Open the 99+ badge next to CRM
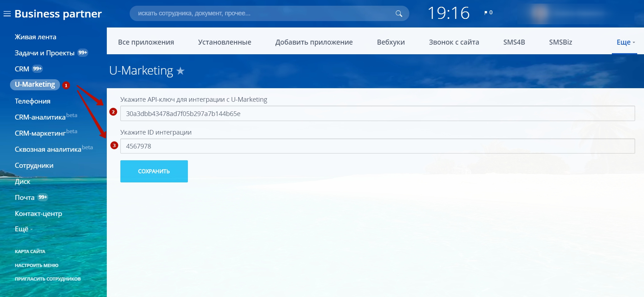 (37, 69)
